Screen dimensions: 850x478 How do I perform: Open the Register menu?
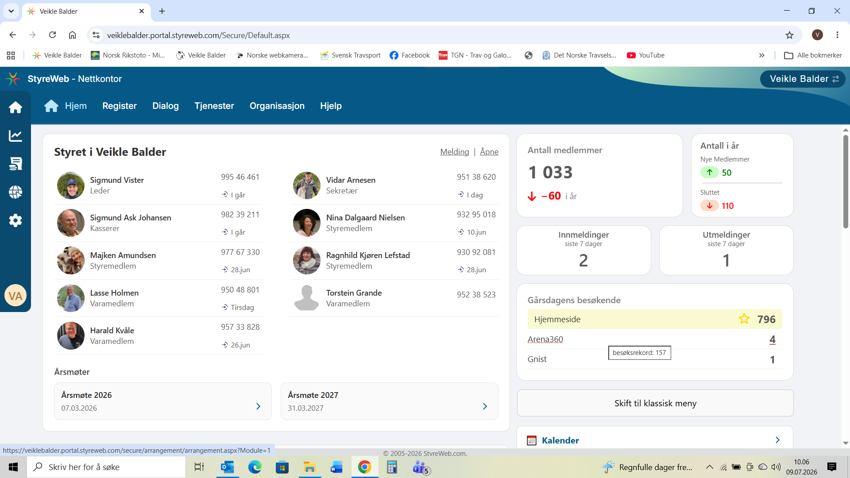point(119,106)
